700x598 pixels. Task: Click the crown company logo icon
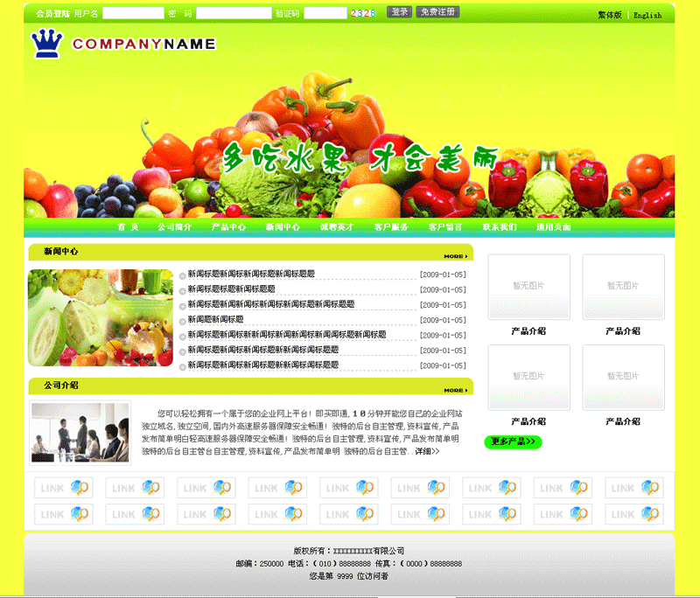pyautogui.click(x=46, y=43)
